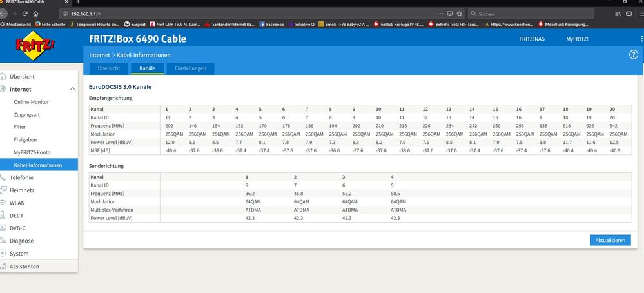Expand Diagnose in the sidebar
This screenshot has width=644, height=293.
[x=21, y=241]
